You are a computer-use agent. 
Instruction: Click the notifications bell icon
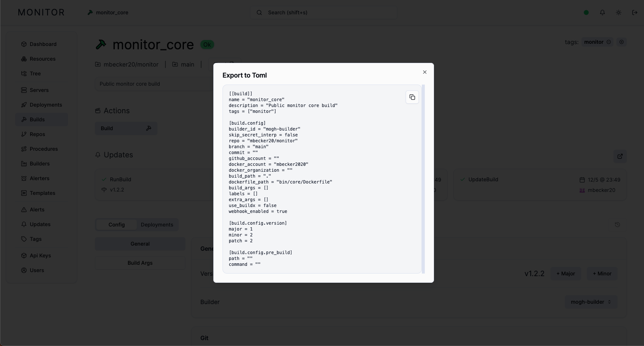click(602, 13)
